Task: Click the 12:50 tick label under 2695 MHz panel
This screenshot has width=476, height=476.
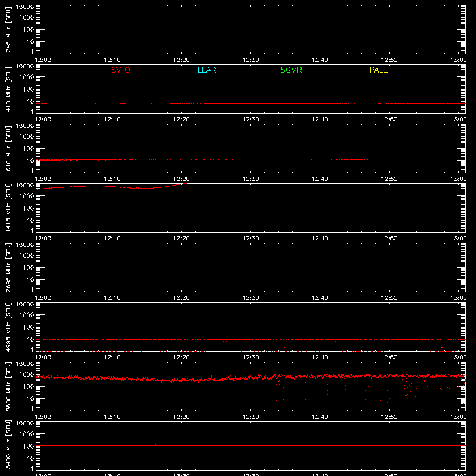Action: (x=389, y=298)
